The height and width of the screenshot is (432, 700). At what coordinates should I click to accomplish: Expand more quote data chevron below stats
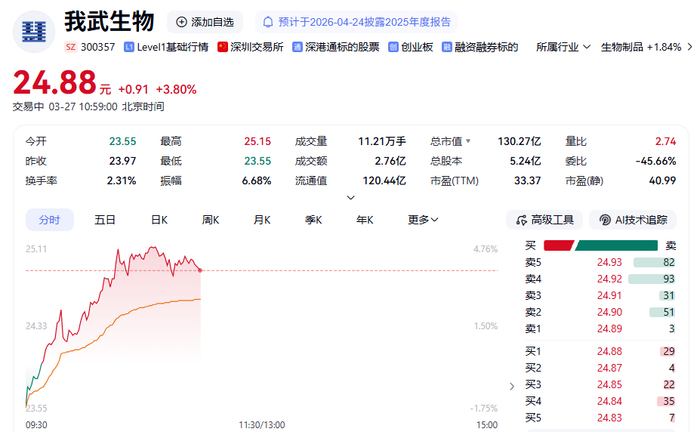[x=351, y=198]
